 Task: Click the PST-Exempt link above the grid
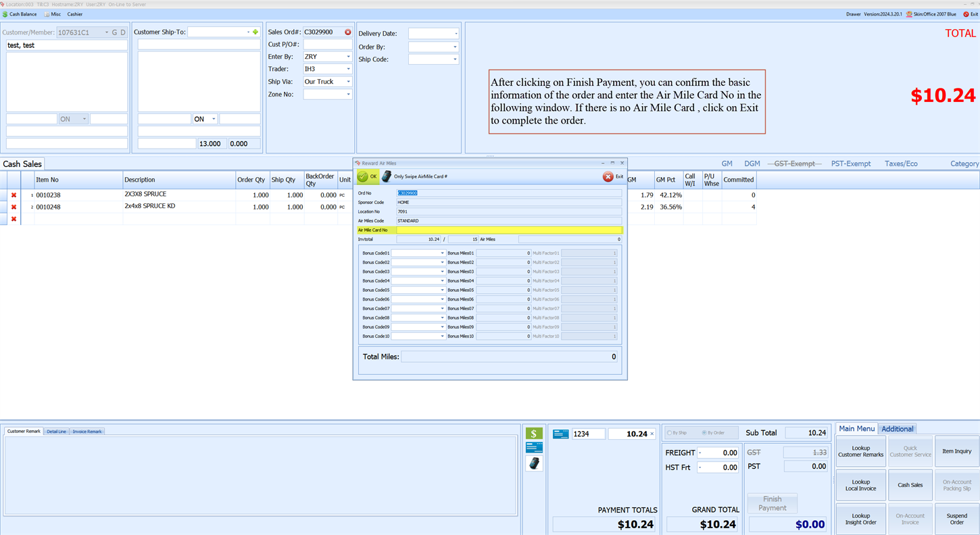pos(851,163)
